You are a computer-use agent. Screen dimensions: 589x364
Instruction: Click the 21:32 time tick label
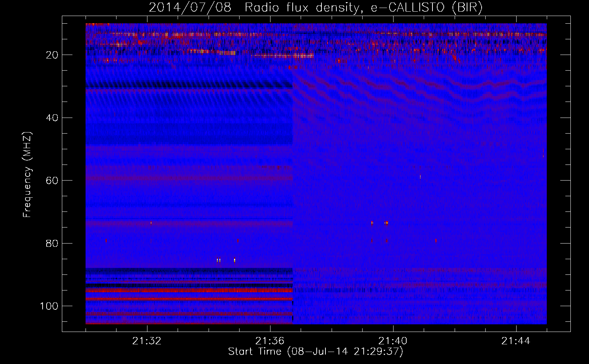147,341
